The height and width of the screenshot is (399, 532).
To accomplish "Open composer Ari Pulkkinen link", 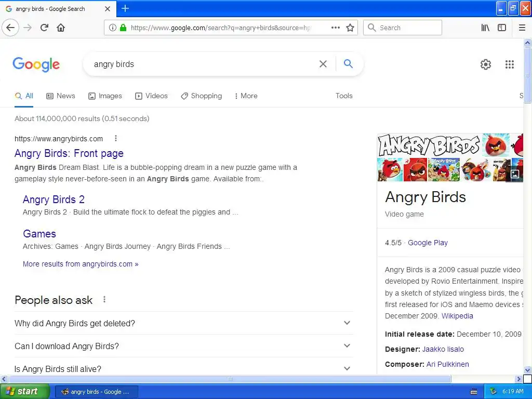I will (447, 364).
